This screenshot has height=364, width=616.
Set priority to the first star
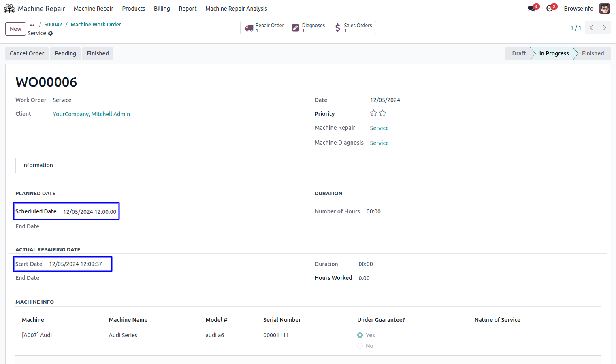373,113
